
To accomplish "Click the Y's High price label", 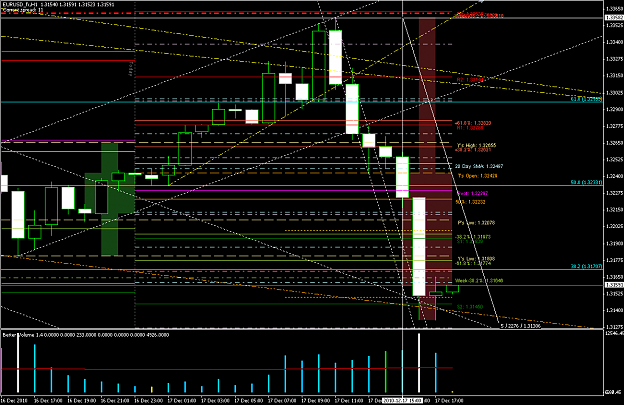I will [476, 145].
